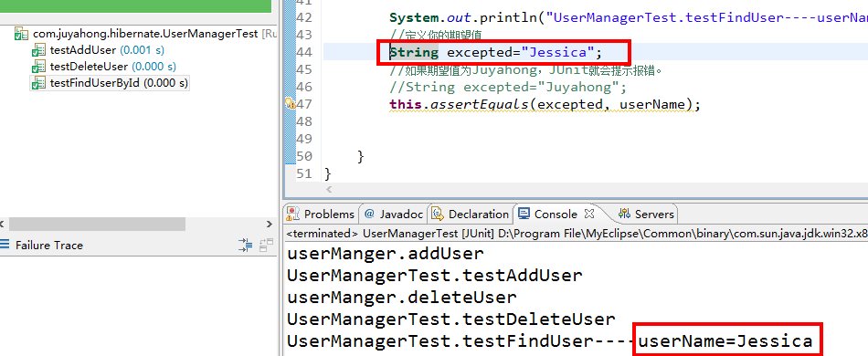This screenshot has height=356, width=868.
Task: Click line number 50 in the gutter
Action: [x=304, y=156]
